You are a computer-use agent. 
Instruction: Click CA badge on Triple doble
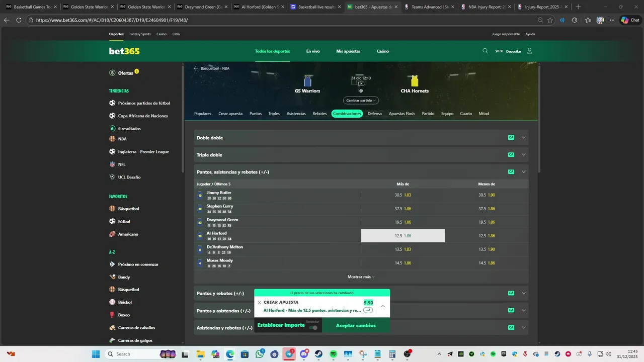pyautogui.click(x=511, y=155)
